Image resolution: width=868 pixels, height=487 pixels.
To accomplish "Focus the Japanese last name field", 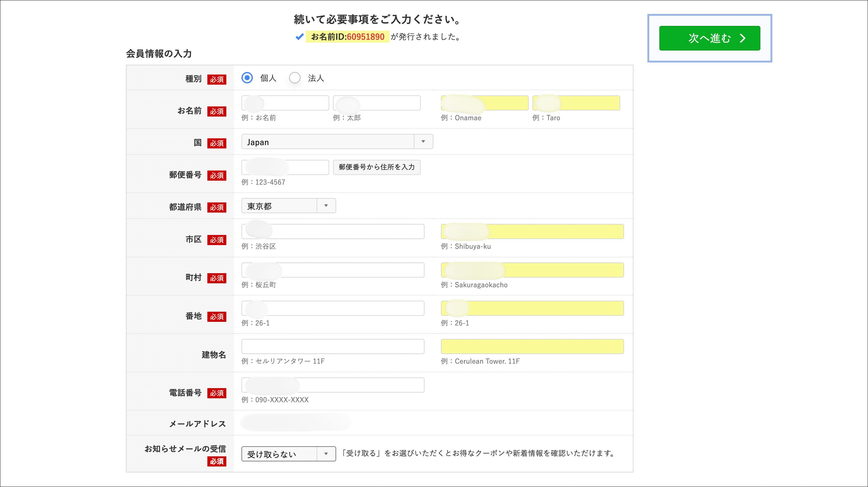I will [285, 103].
